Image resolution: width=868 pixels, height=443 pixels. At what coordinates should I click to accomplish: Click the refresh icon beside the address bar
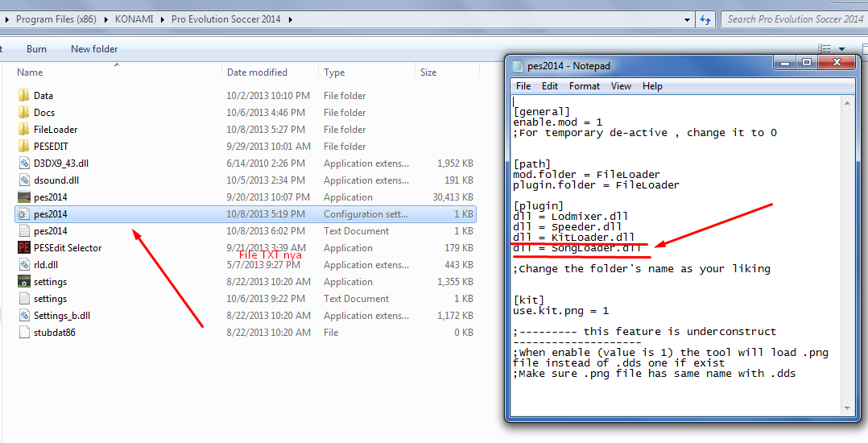point(705,19)
